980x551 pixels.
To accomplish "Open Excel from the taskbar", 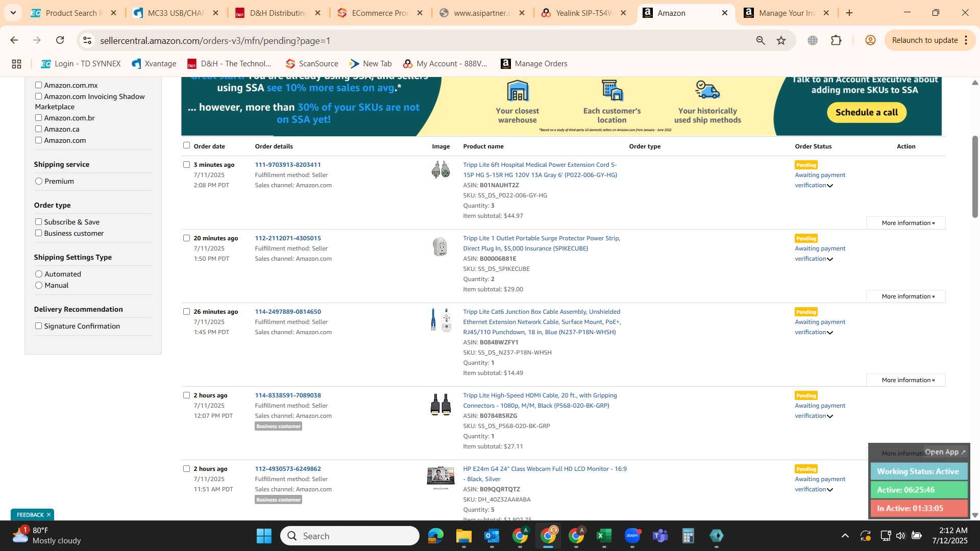I will pos(604,536).
